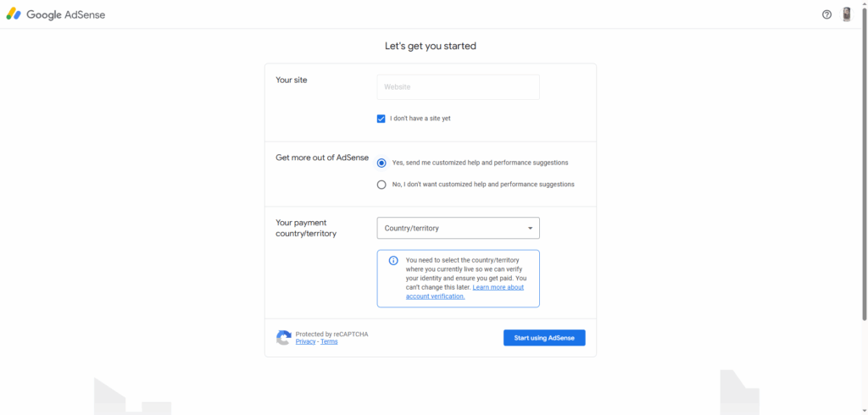Click the Start using AdSense button
The width and height of the screenshot is (868, 415).
click(544, 338)
